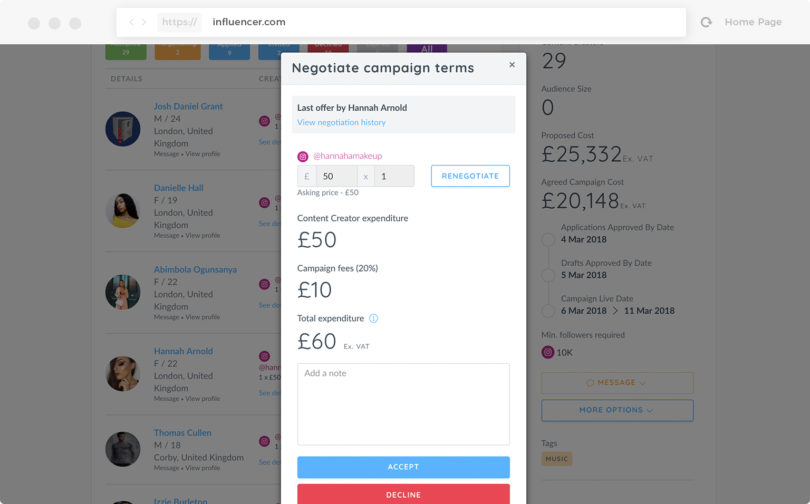
Task: Open Danielle Hall's name link
Action: coord(178,188)
